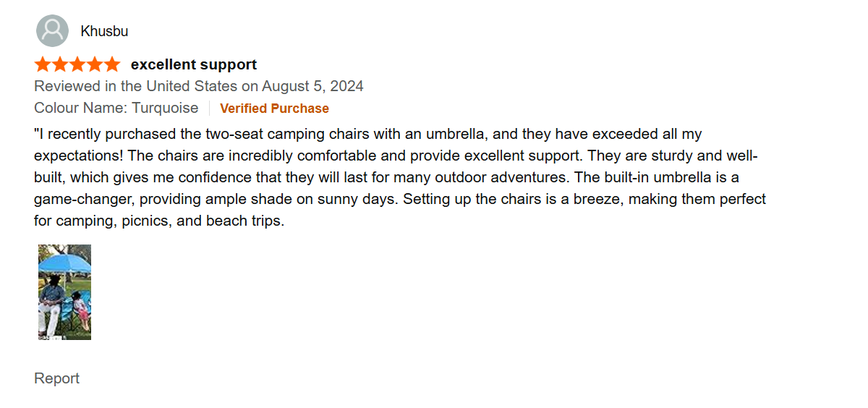Click the "Reviewed in the United States" text
The image size is (868, 408).
[x=136, y=86]
